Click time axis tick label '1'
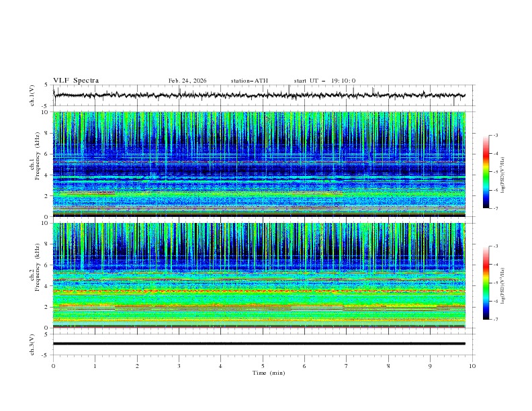This screenshot has height=411, width=532. (95, 366)
